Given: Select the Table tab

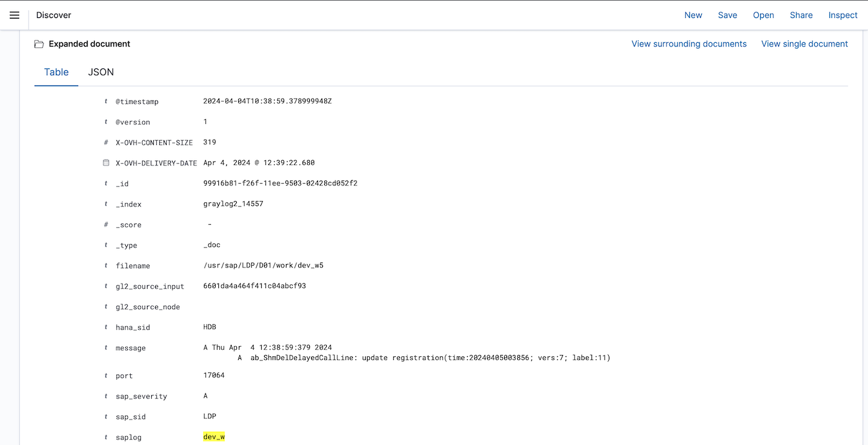Looking at the screenshot, I should 56,72.
